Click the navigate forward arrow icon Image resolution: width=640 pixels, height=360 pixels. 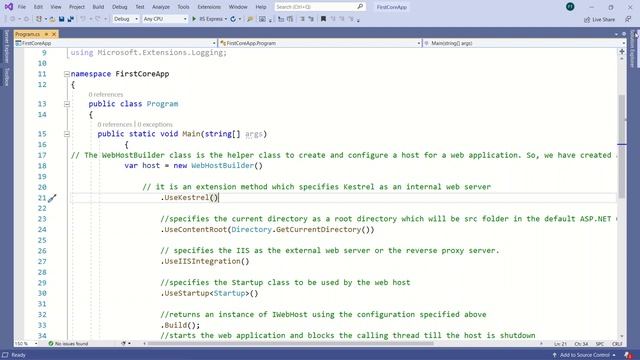click(26, 19)
